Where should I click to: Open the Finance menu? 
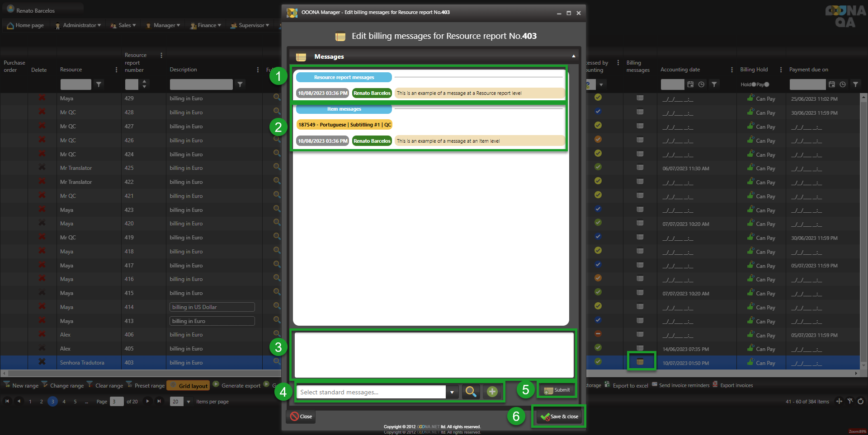pyautogui.click(x=206, y=25)
